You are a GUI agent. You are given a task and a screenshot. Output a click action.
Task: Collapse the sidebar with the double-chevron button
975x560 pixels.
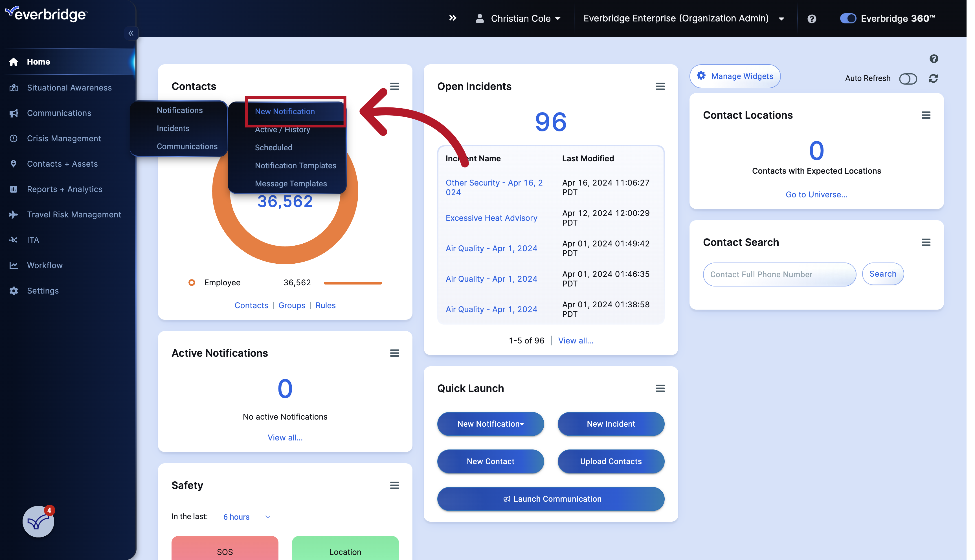click(x=131, y=33)
